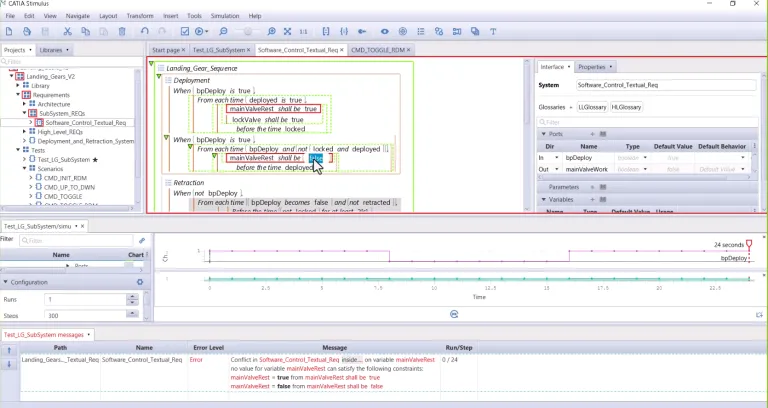Image resolution: width=768 pixels, height=408 pixels.
Task: Create a new file with toolbar icon
Action: tap(9, 31)
